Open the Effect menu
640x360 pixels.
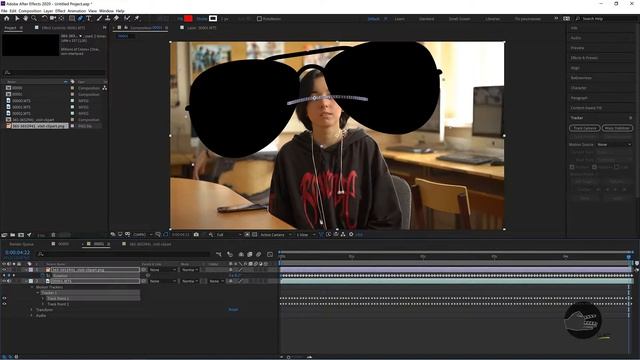pyautogui.click(x=60, y=11)
